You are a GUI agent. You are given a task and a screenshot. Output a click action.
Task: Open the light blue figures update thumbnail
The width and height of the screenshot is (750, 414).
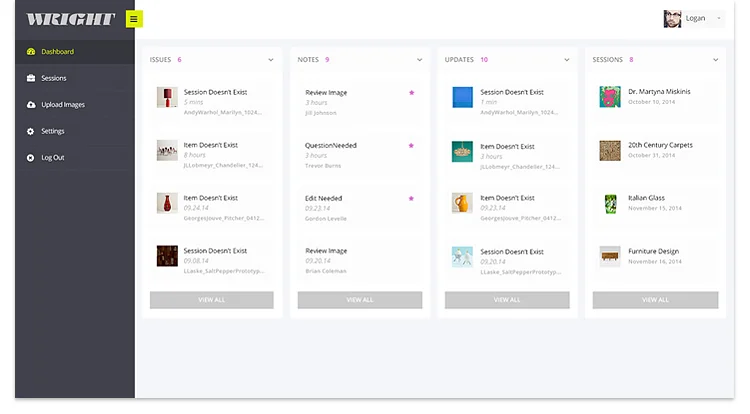click(x=463, y=257)
